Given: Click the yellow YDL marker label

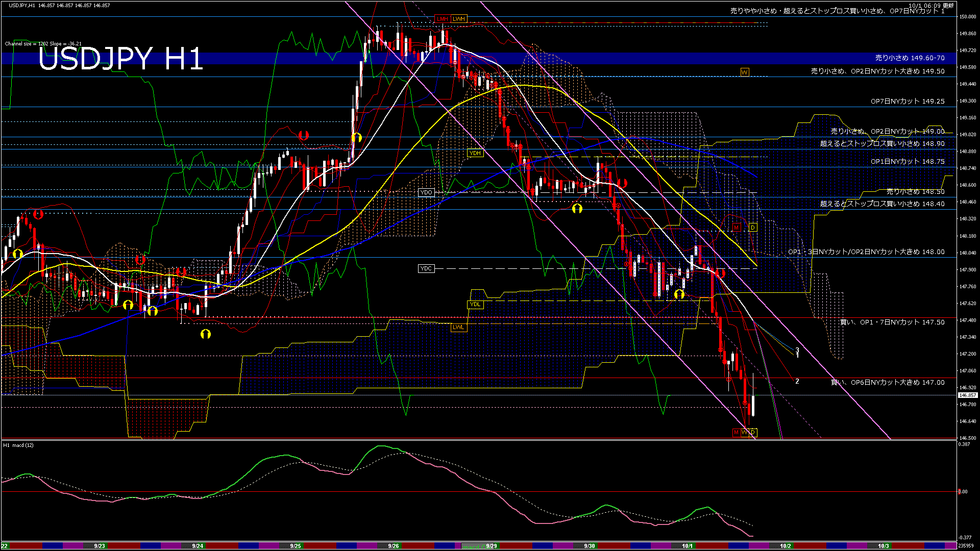Looking at the screenshot, I should click(475, 304).
